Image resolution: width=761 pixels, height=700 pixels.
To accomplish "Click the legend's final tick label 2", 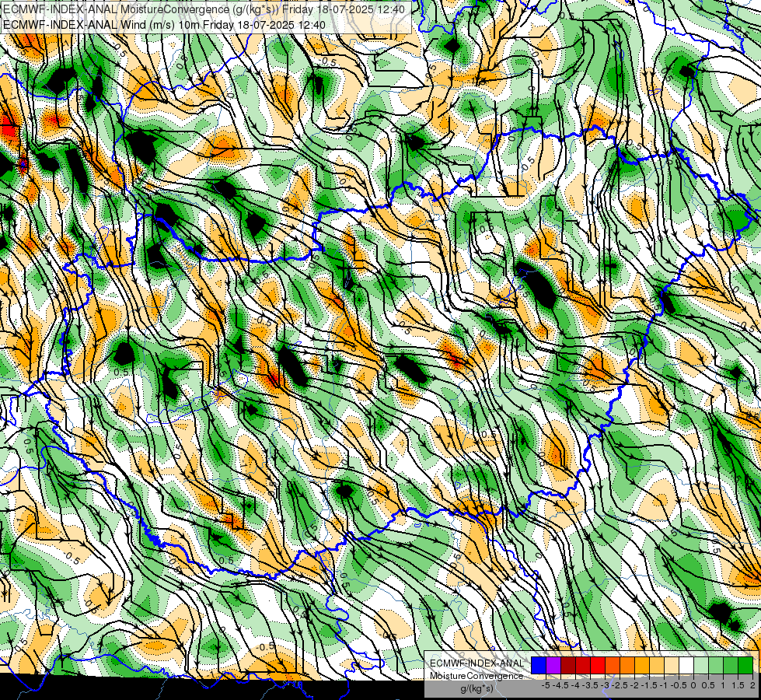I will point(752,685).
